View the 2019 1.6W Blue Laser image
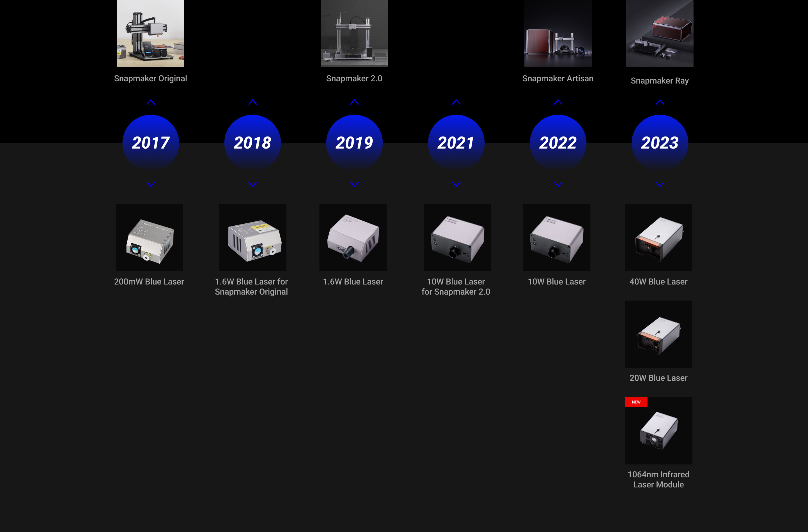 (353, 237)
